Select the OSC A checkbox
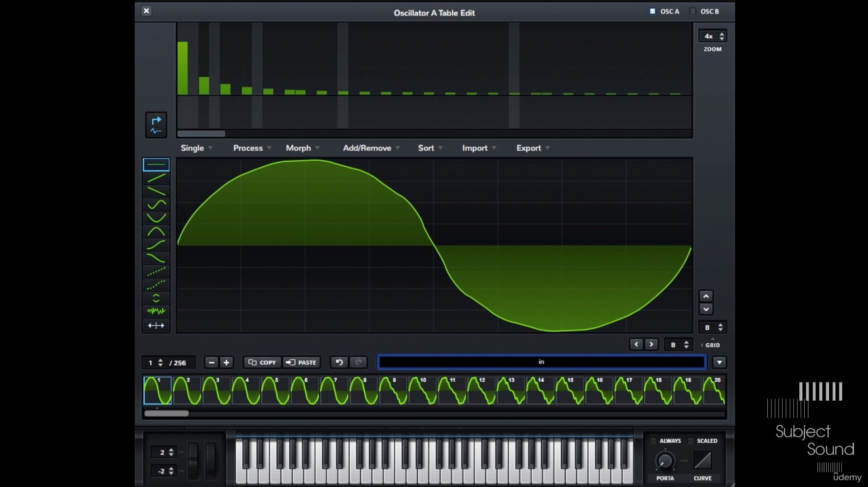The image size is (868, 487). (x=652, y=11)
